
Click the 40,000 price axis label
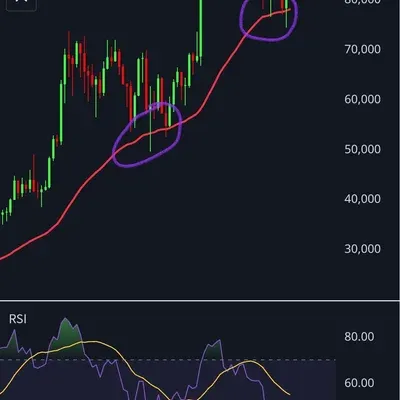click(362, 199)
